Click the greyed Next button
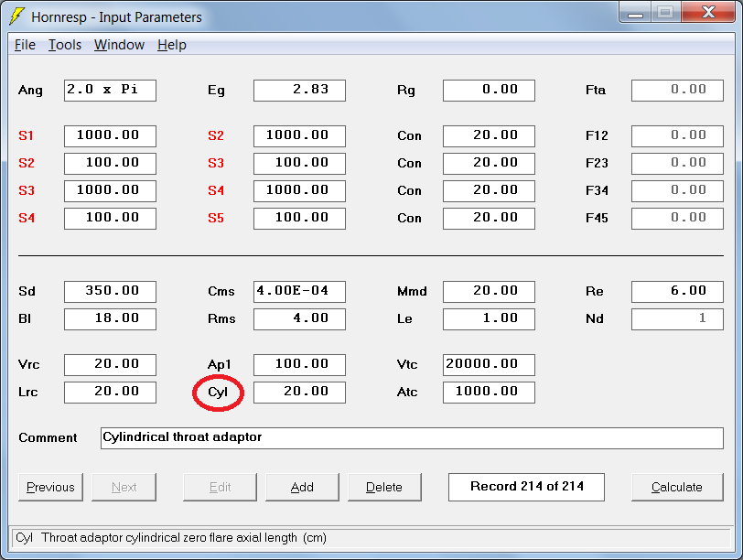The width and height of the screenshot is (743, 560). [x=124, y=487]
